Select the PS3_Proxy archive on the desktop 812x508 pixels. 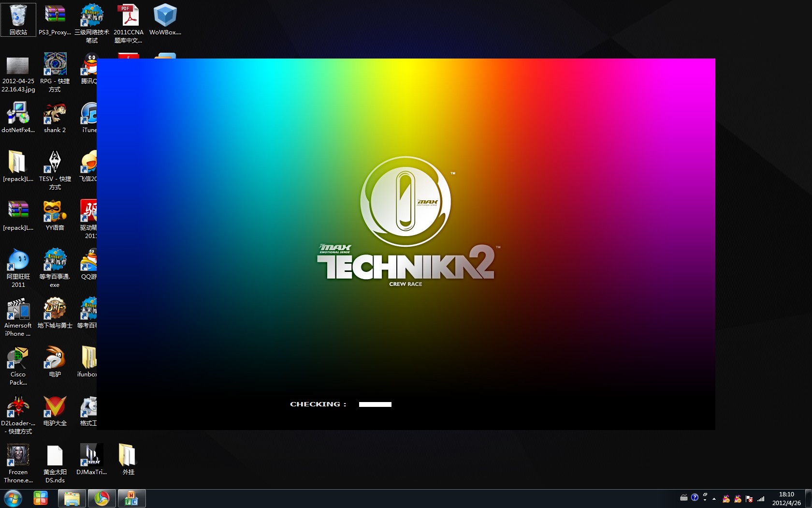[55, 20]
